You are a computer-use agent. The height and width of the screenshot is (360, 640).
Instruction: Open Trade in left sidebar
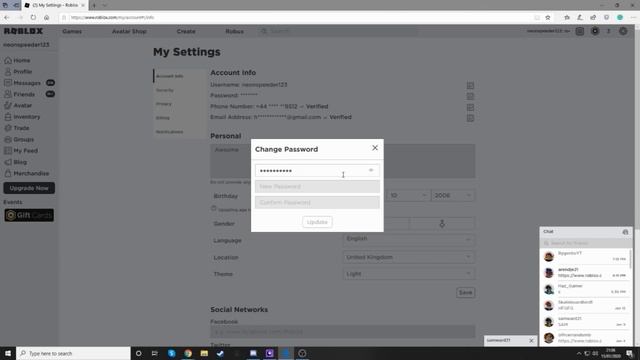pyautogui.click(x=17, y=128)
